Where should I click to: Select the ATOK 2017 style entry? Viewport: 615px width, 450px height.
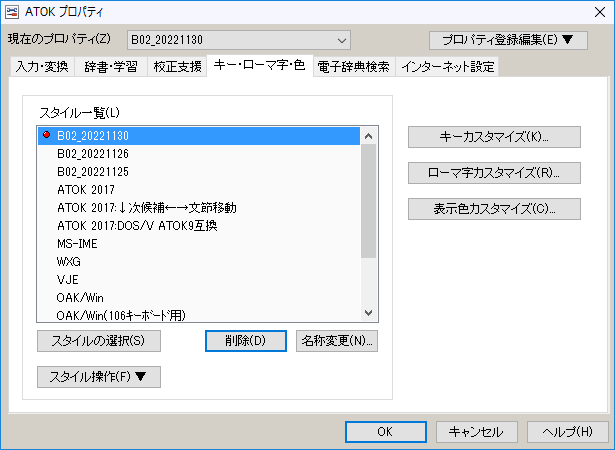[199, 190]
